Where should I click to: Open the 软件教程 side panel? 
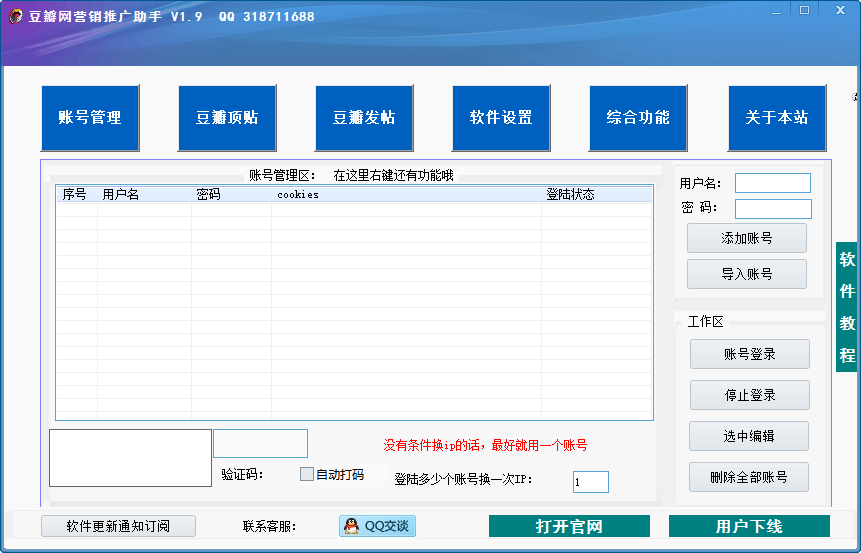[847, 307]
